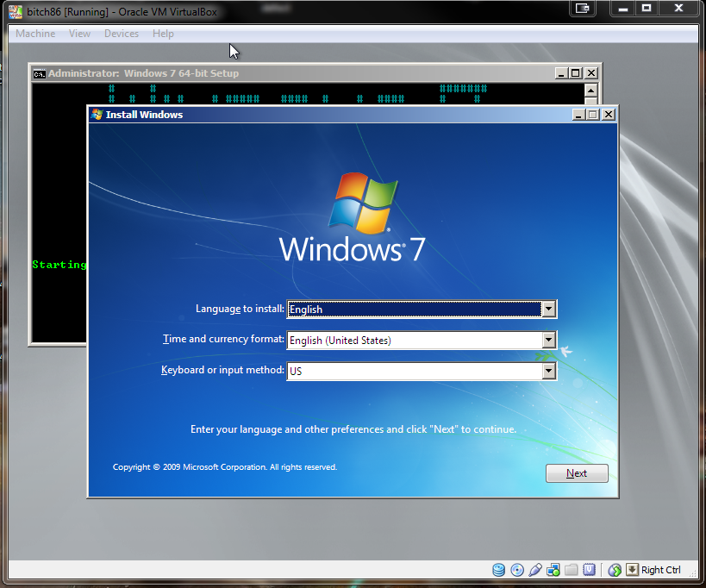Click the VirtualBox seamless mode title bar button

583,8
